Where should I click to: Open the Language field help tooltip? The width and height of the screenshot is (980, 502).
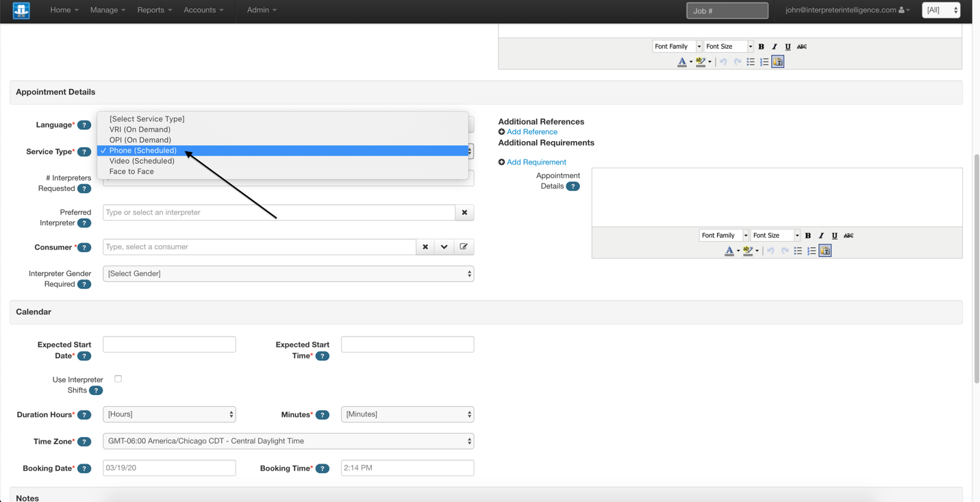[84, 125]
